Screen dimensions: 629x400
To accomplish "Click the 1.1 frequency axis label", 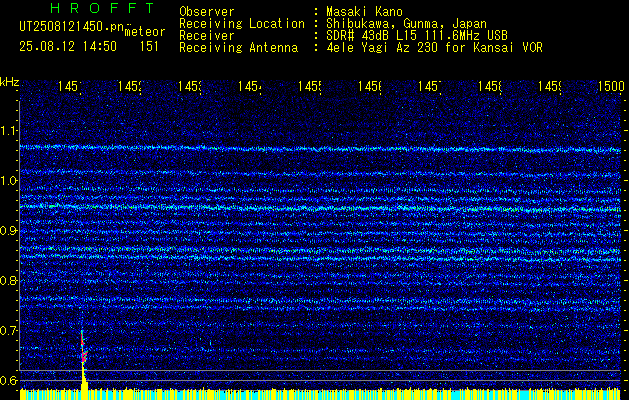I will (x=9, y=130).
